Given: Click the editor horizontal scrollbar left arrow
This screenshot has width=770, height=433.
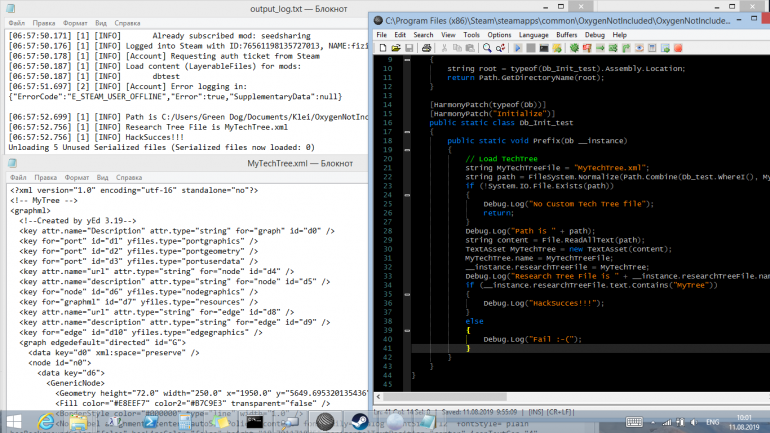Looking at the screenshot, I should [x=378, y=397].
